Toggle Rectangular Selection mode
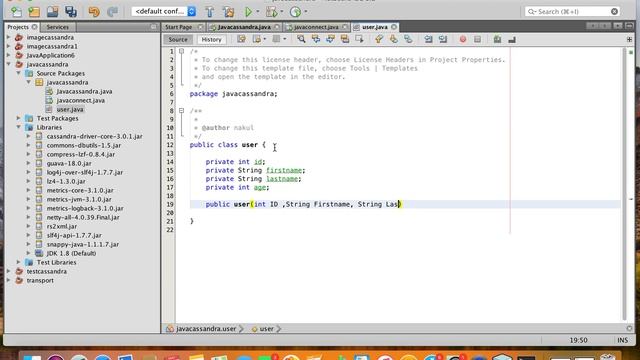This screenshot has width=640, height=360. click(x=359, y=40)
